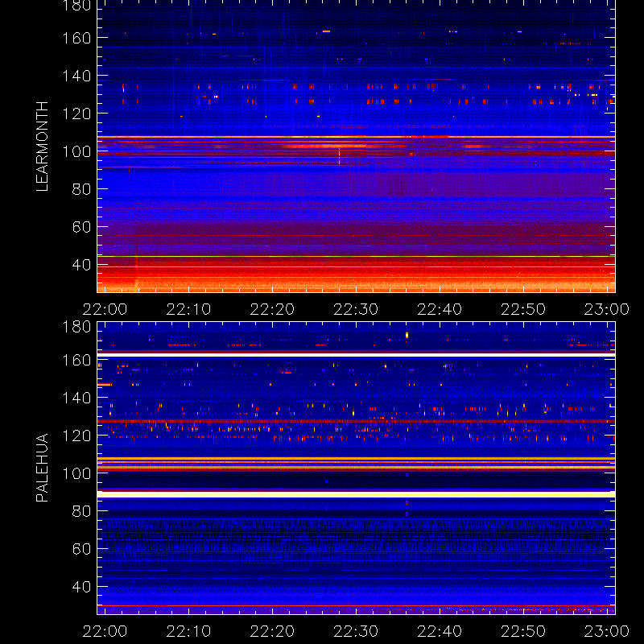Image resolution: width=644 pixels, height=644 pixels.
Task: Select the 180 frequency label on PALEHUA axis
Action: pos(76,327)
